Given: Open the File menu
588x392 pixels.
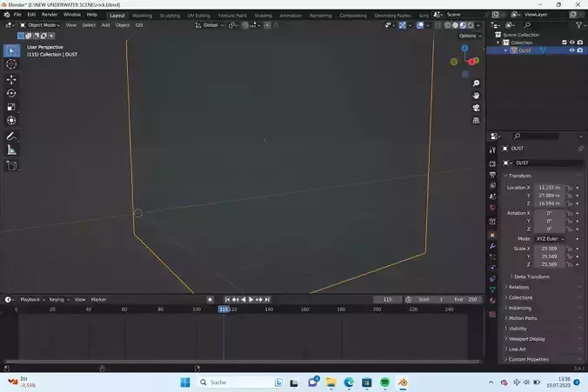Looking at the screenshot, I should [x=17, y=15].
